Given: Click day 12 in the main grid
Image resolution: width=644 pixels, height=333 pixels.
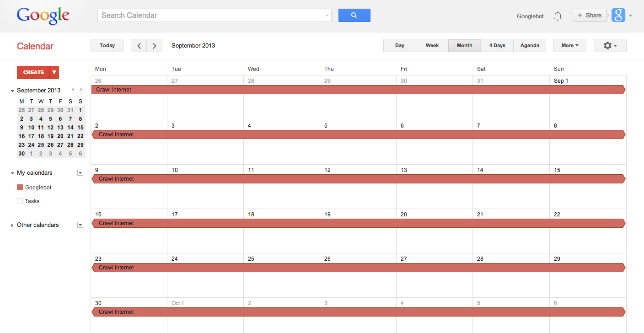Looking at the screenshot, I should [327, 170].
